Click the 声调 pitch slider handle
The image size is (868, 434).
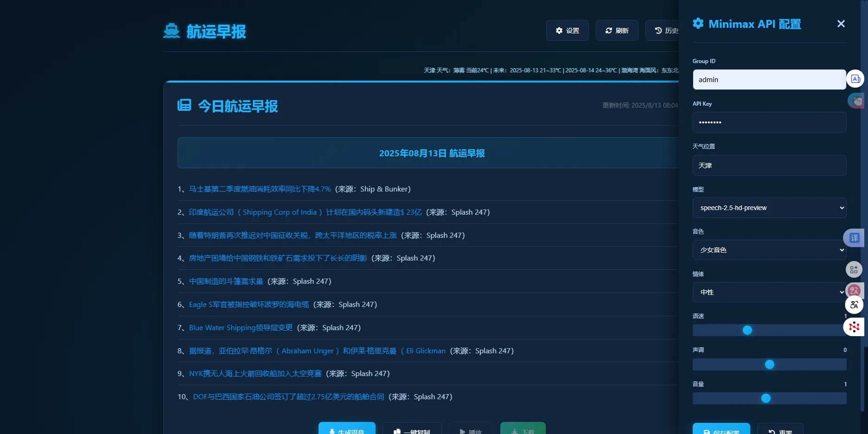(770, 364)
